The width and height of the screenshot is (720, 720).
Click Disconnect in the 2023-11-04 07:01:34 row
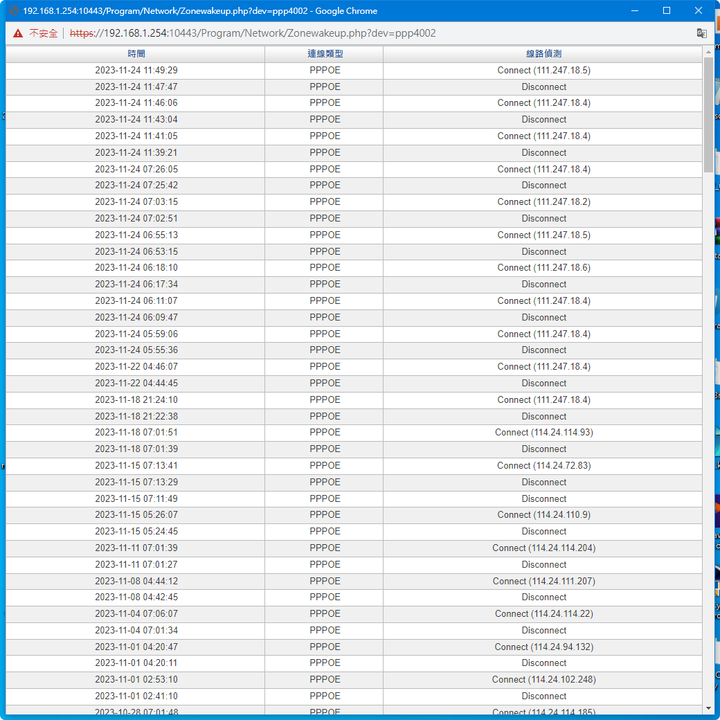pyautogui.click(x=544, y=630)
